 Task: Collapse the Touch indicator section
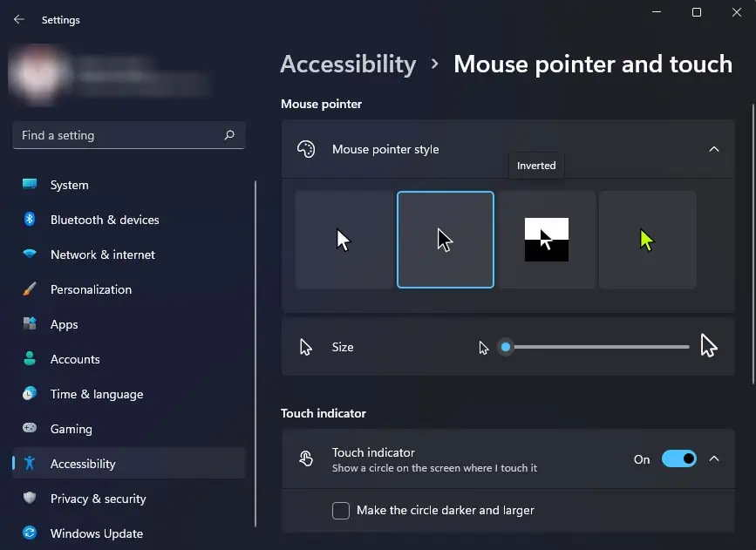click(x=713, y=458)
